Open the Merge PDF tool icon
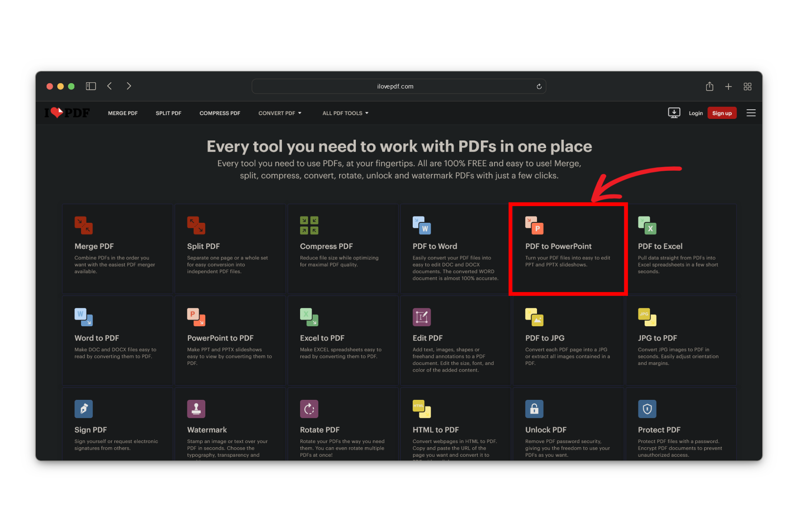Image resolution: width=798 pixels, height=532 pixels. [84, 225]
